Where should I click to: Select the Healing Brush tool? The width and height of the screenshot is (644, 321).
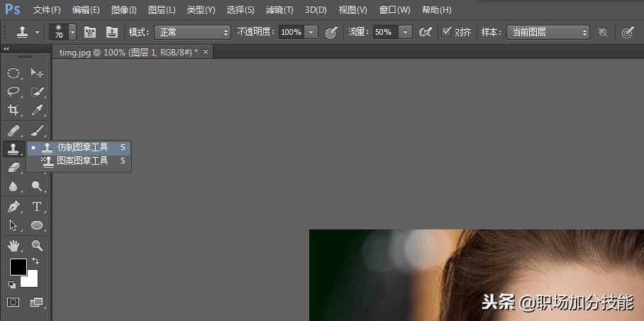(x=13, y=131)
